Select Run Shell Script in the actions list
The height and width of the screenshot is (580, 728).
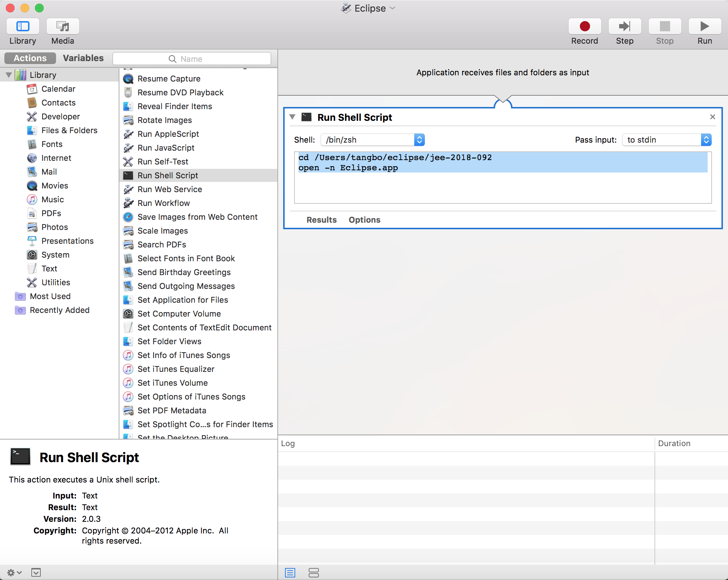[198, 175]
